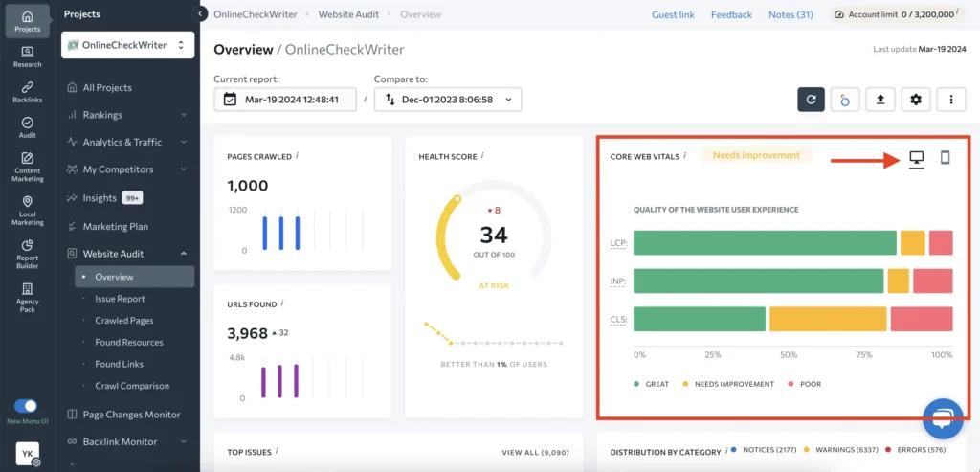Click the health score 34 gauge

pyautogui.click(x=493, y=235)
